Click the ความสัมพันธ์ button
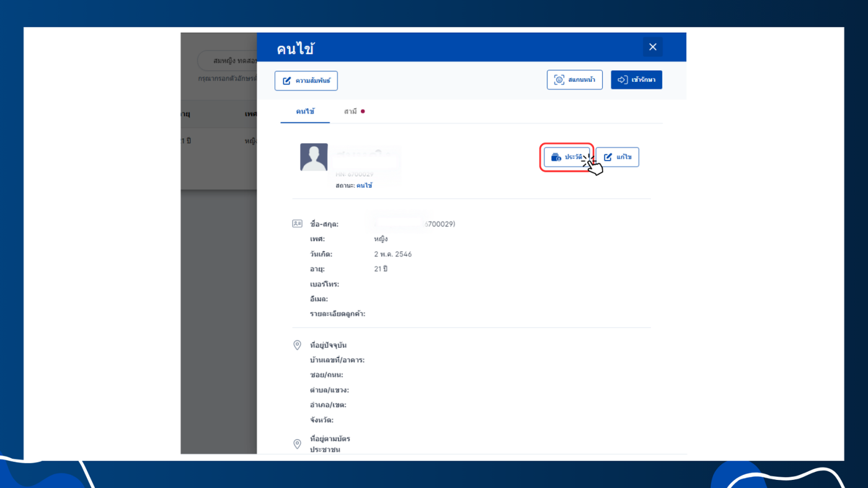Image resolution: width=868 pixels, height=488 pixels. (x=306, y=81)
